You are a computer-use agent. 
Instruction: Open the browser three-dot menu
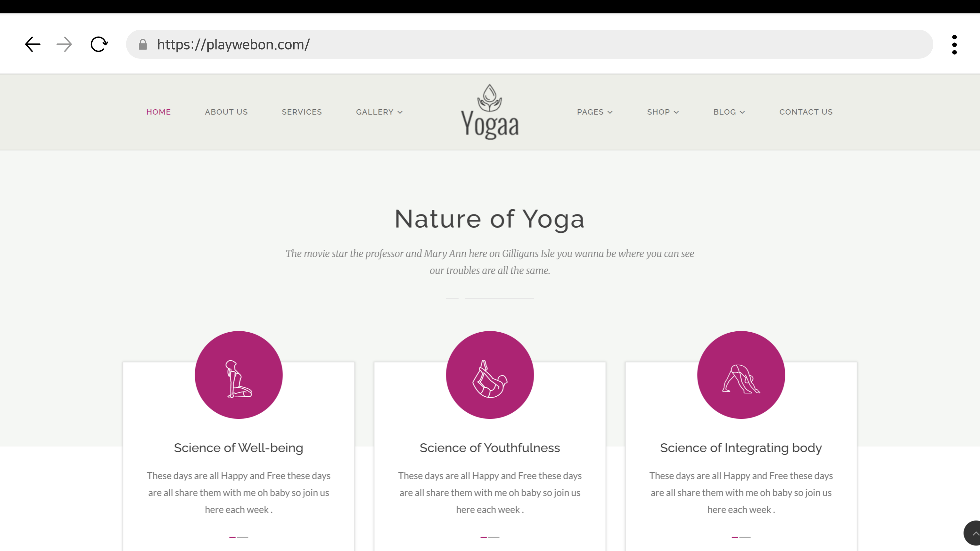coord(954,45)
